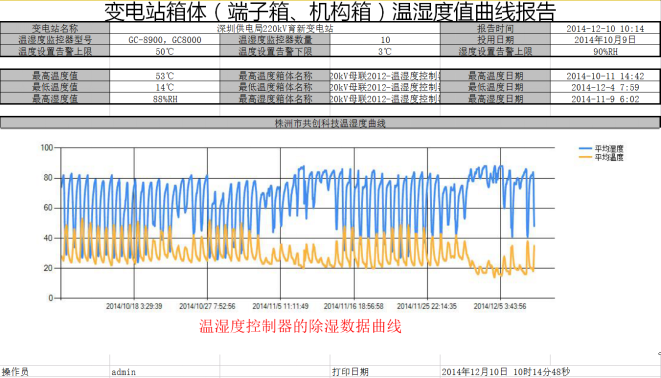This screenshot has width=661, height=378.
Task: Select the 深圳供电局220kV育新变电站 cell
Action: [x=275, y=28]
